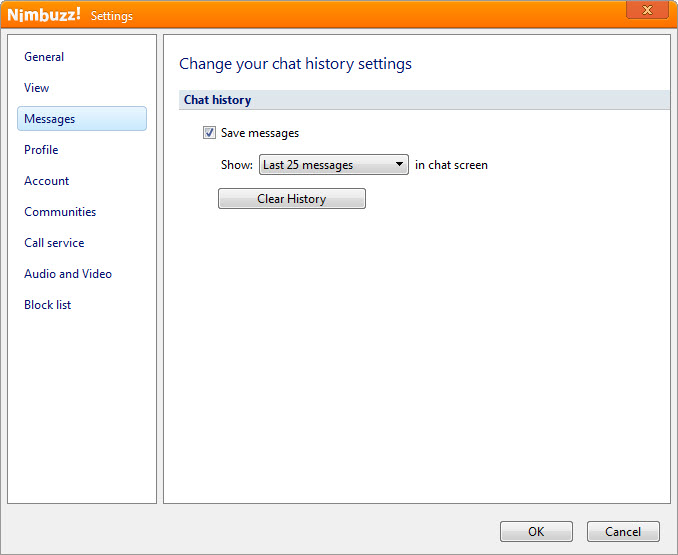Click Cancel to discard changes

[x=623, y=532]
